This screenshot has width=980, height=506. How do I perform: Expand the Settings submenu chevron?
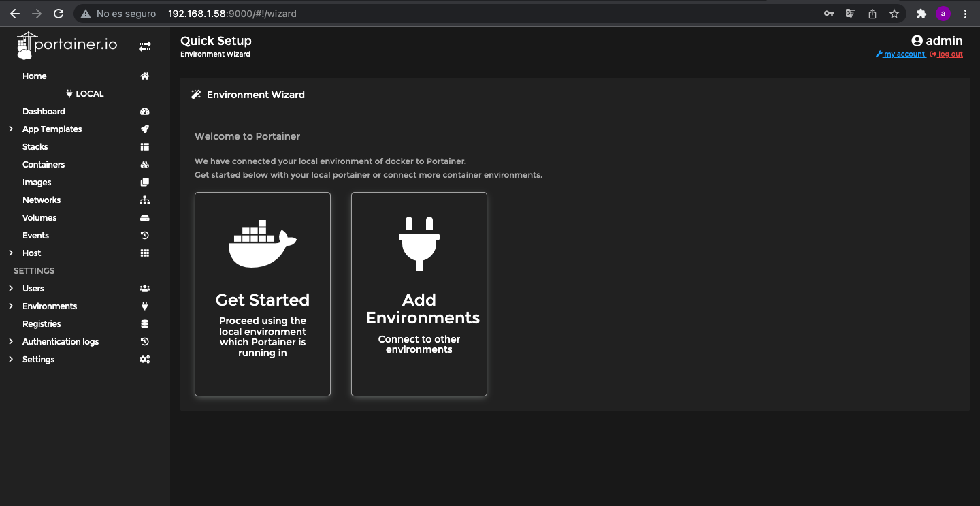11,360
